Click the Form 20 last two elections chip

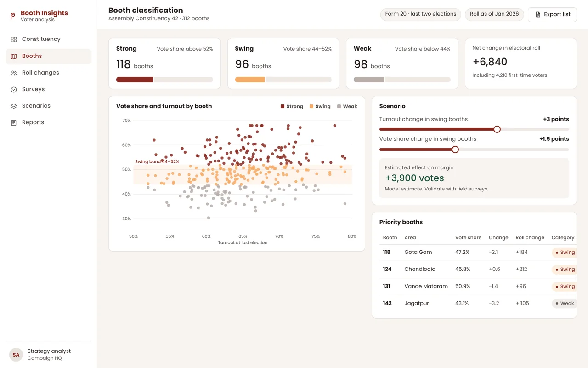pos(420,14)
